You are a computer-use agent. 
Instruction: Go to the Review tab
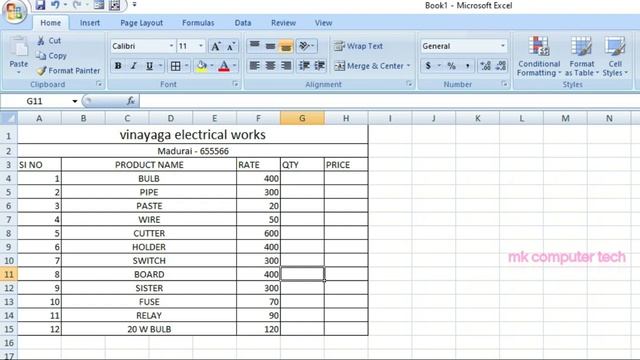(283, 23)
